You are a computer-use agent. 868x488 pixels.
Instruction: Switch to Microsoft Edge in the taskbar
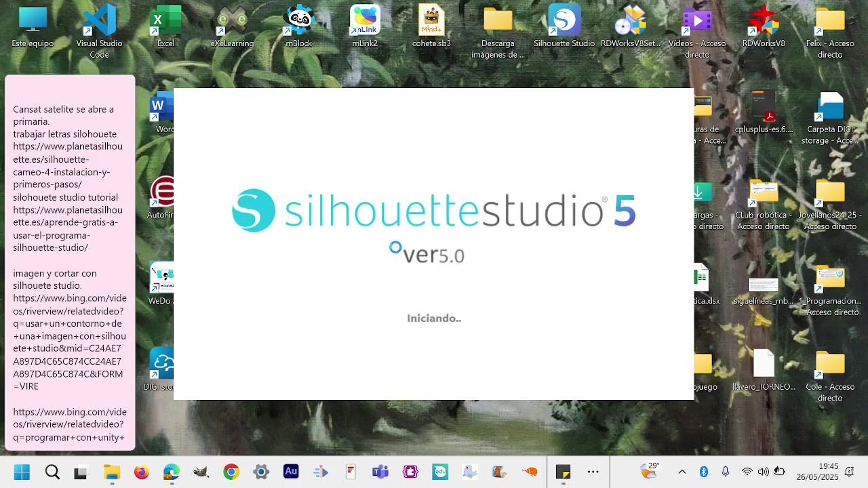click(x=171, y=472)
